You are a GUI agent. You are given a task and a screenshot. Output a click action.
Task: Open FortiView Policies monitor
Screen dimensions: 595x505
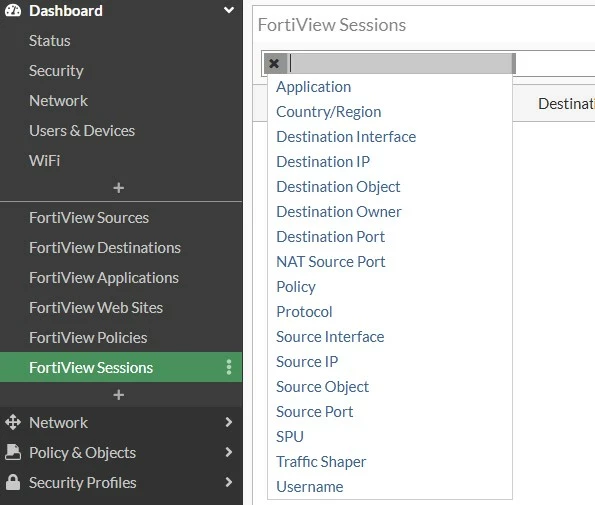point(88,338)
